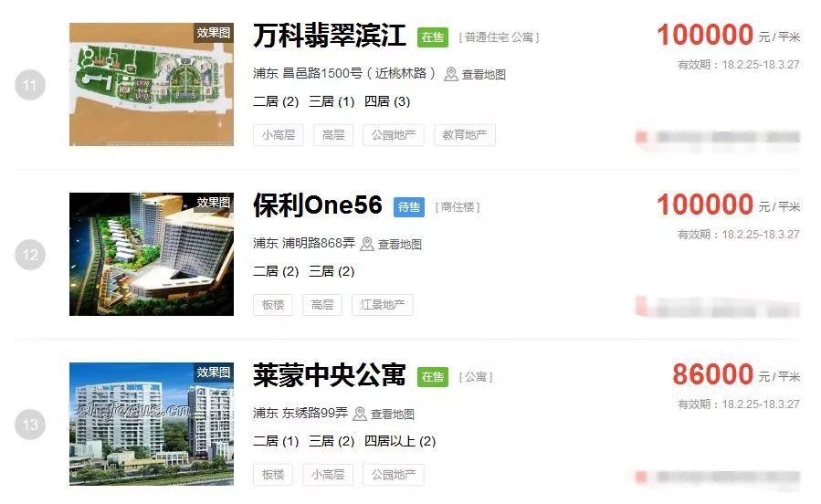Open 万科翡翠滨江 listing title

point(330,37)
